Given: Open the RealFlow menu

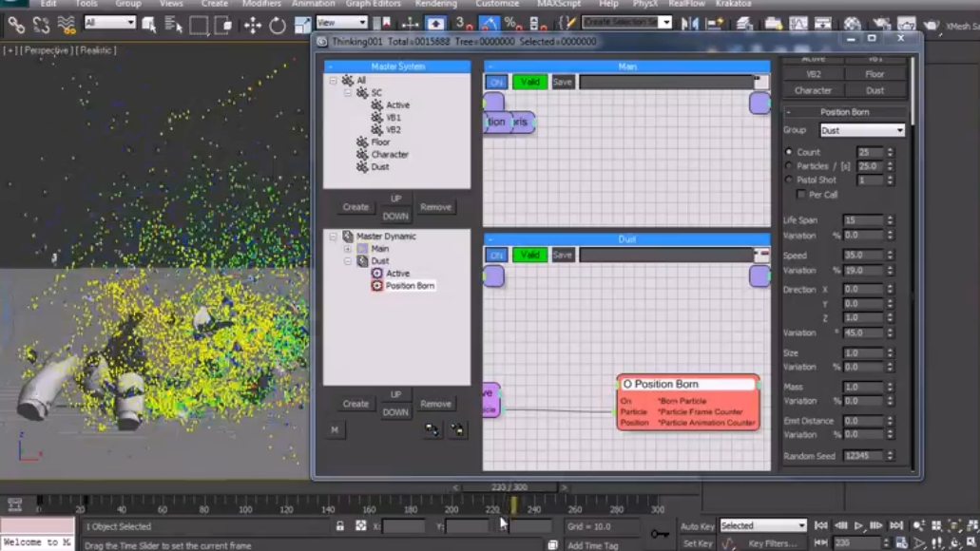Looking at the screenshot, I should click(x=687, y=4).
